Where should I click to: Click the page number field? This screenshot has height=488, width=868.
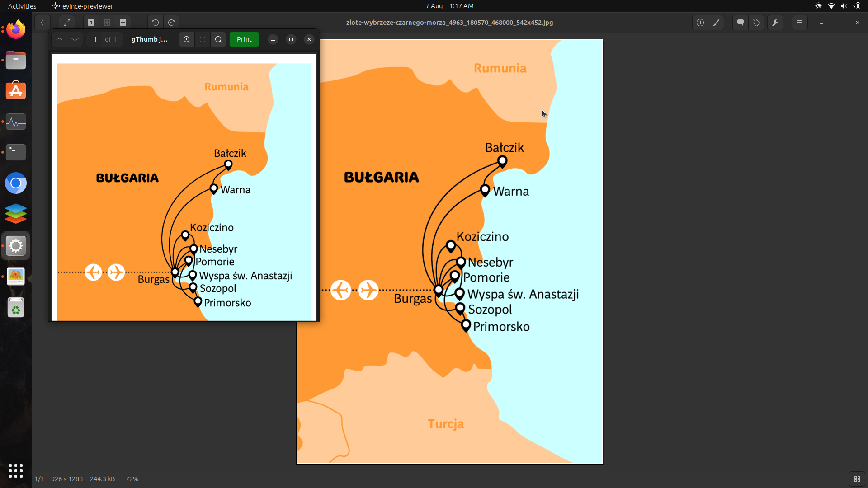95,39
